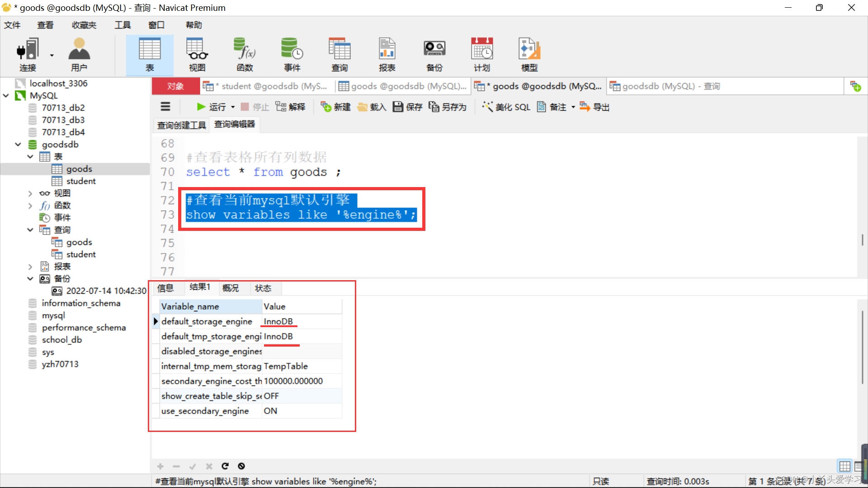The image size is (868, 488).
Task: Open the 窗口 (Window) menu
Action: point(156,25)
